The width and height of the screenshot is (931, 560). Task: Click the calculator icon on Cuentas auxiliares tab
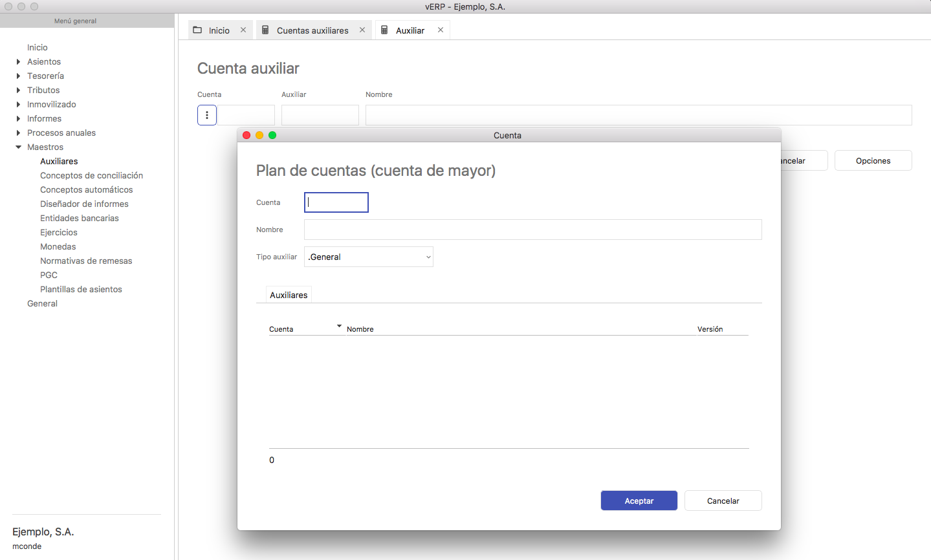click(x=265, y=30)
